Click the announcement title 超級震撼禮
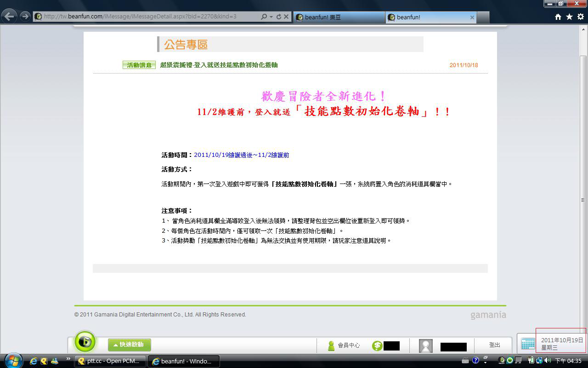The width and height of the screenshot is (588, 368). 219,65
